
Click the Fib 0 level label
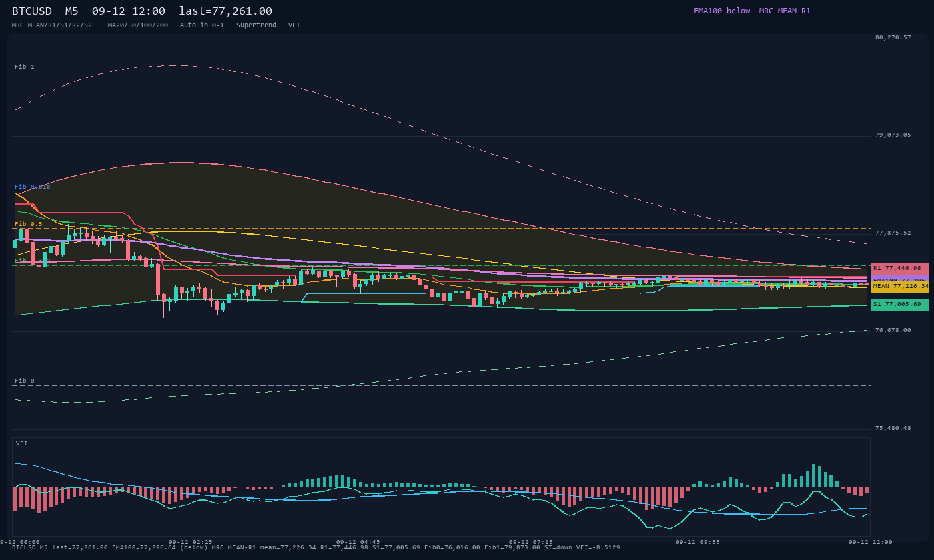[x=25, y=381]
